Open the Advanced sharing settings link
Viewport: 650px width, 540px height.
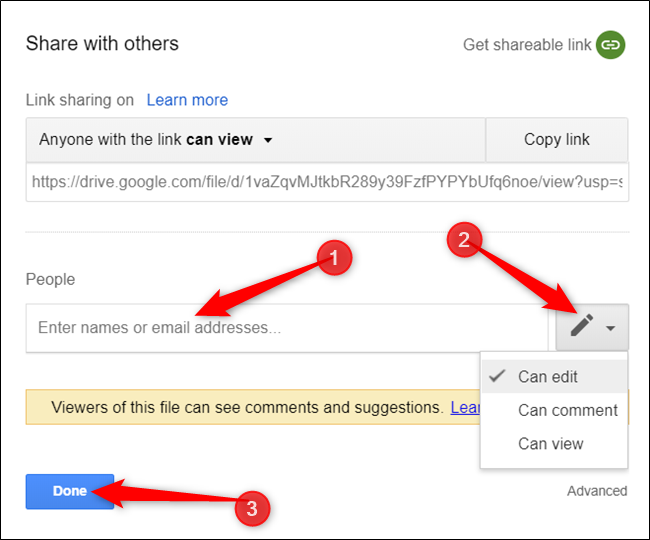point(597,491)
